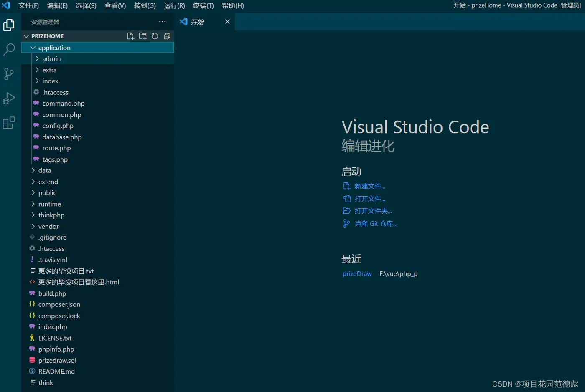Open common.php in the file tree

[x=97, y=115]
